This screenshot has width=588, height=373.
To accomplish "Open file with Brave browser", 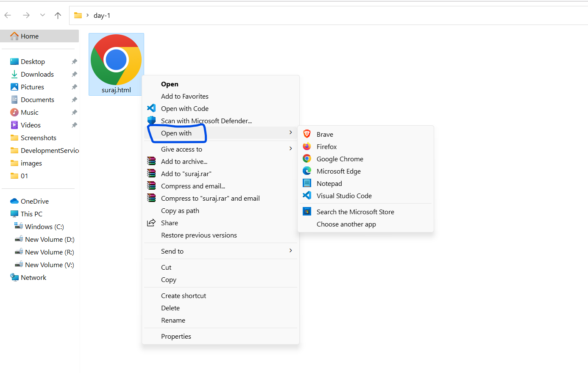I will [365, 134].
